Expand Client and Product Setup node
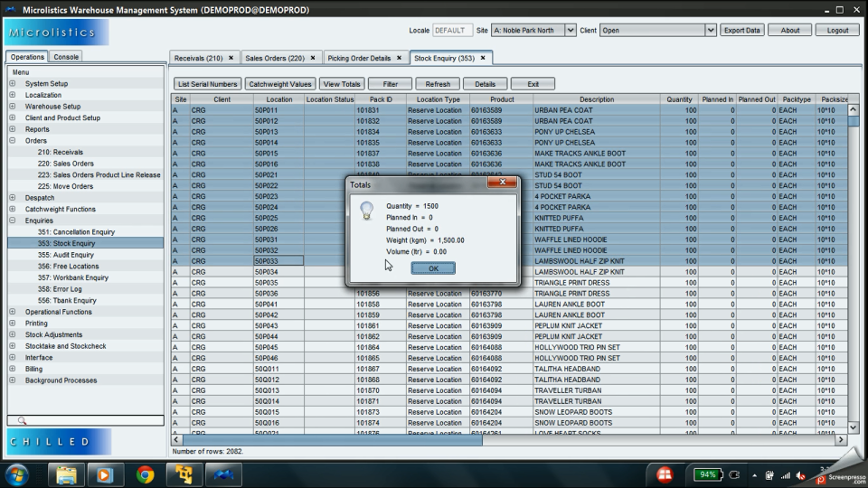 [x=12, y=117]
